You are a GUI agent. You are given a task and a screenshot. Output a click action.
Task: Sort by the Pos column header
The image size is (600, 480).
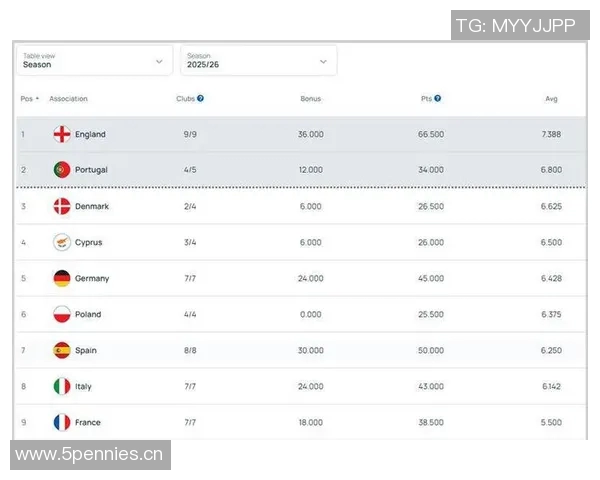click(29, 99)
